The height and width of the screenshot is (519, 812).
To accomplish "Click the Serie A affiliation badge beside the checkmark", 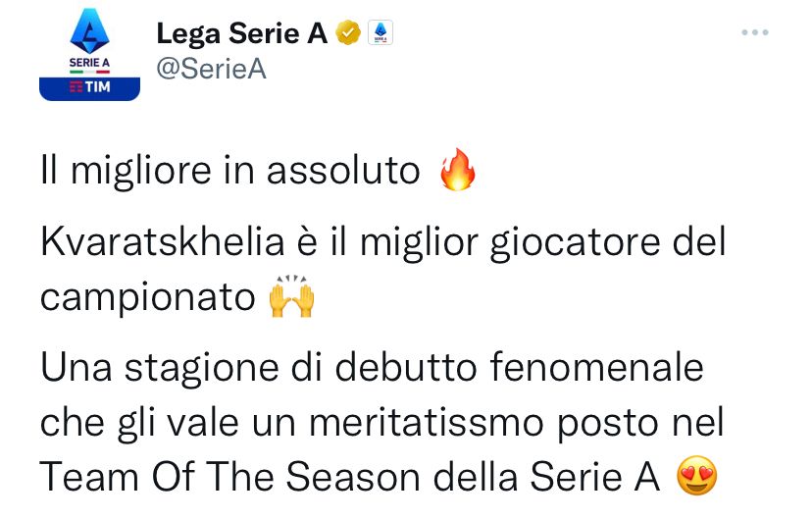I will [x=380, y=34].
